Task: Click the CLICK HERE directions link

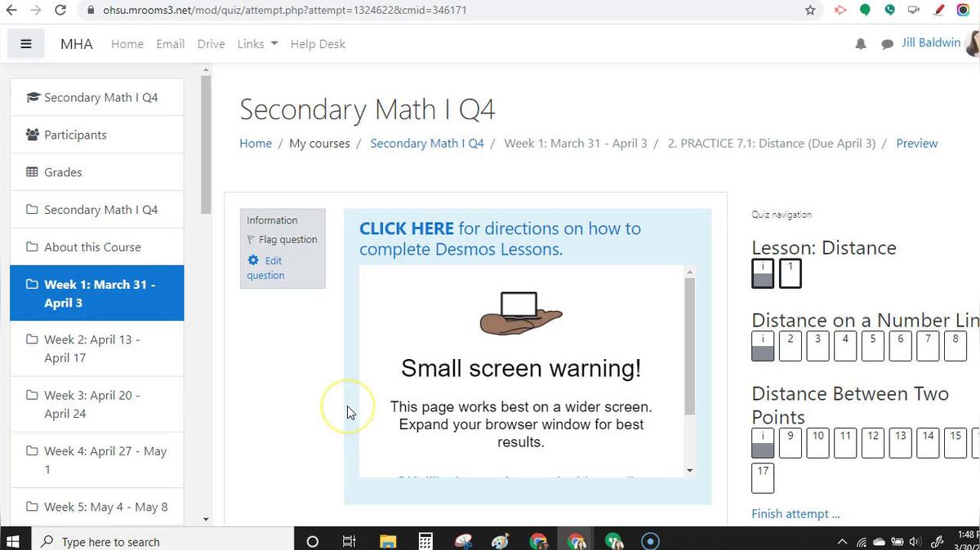Action: click(x=407, y=228)
